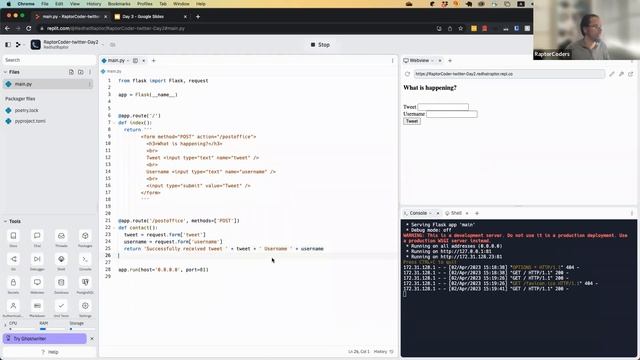Open the Packages tool
Screen dimensions: 640x360
pyautogui.click(x=85, y=238)
